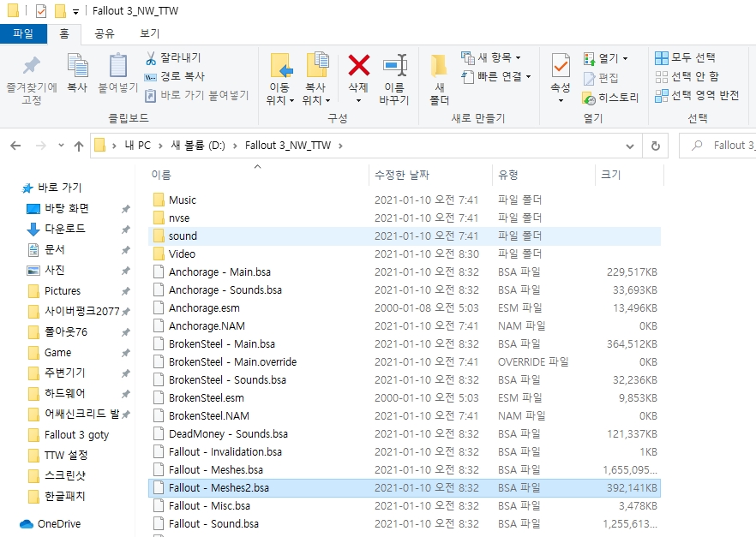The height and width of the screenshot is (537, 756).
Task: Open Move to (이동 위치) menu
Action: (279, 80)
